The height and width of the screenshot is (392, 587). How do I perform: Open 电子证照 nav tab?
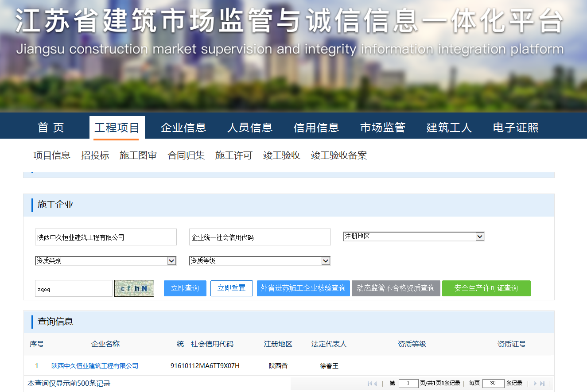click(x=516, y=128)
